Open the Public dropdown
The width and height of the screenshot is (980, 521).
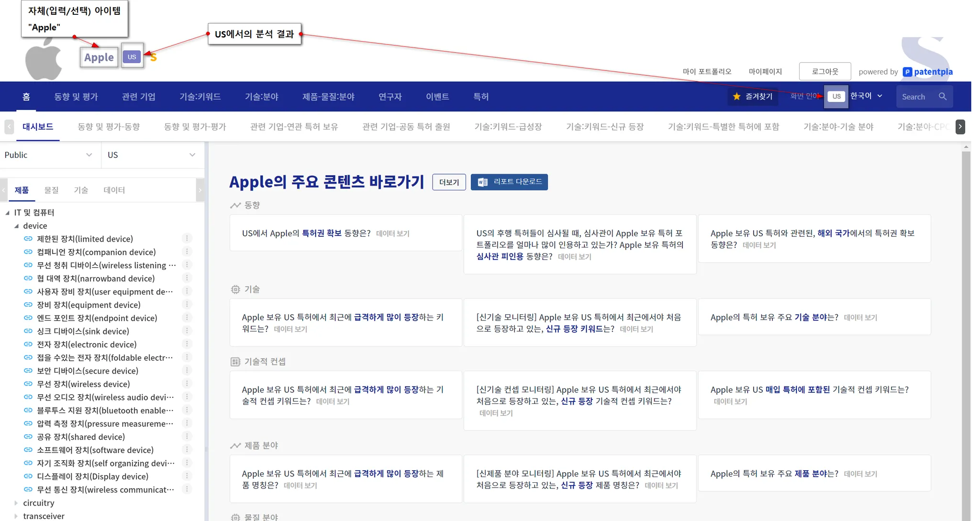pos(48,155)
